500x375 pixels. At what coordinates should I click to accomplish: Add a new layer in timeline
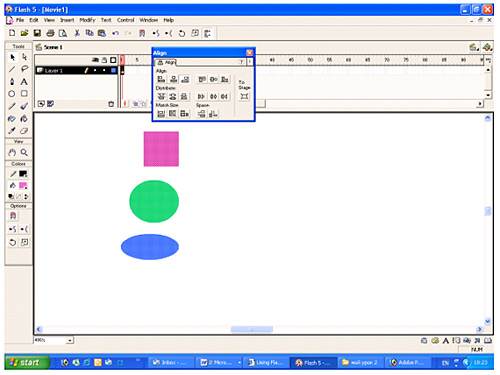tap(41, 104)
